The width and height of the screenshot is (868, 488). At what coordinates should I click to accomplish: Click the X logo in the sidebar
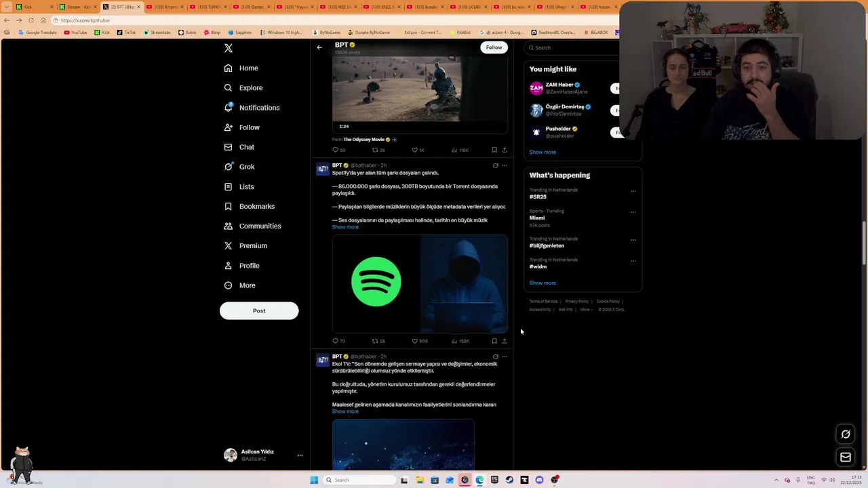[x=229, y=48]
